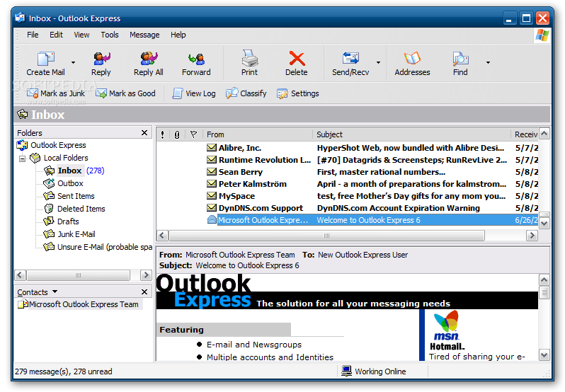This screenshot has width=565, height=392.
Task: Select the Sent Items folder
Action: coord(69,196)
